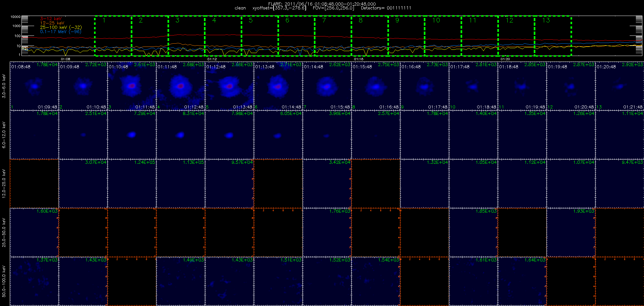Click the '01:12' lightcurve time axis label
The height and width of the screenshot is (306, 644).
point(212,59)
